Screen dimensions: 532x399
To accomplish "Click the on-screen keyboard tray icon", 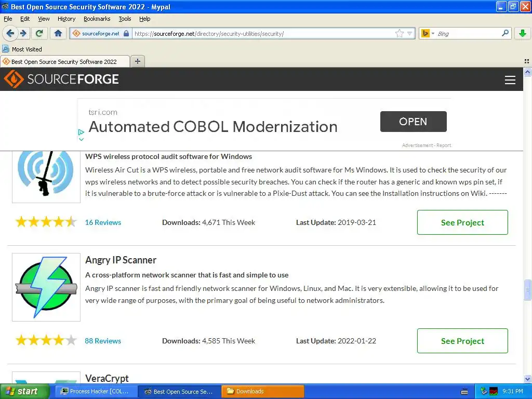I will point(464,392).
